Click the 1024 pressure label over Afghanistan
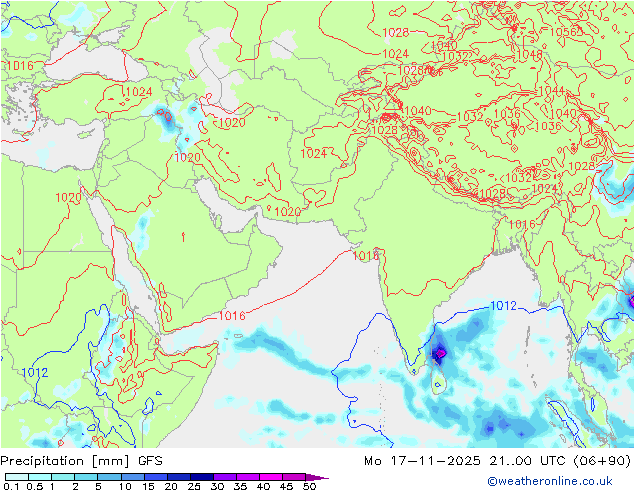The width and height of the screenshot is (634, 490). pyautogui.click(x=314, y=154)
